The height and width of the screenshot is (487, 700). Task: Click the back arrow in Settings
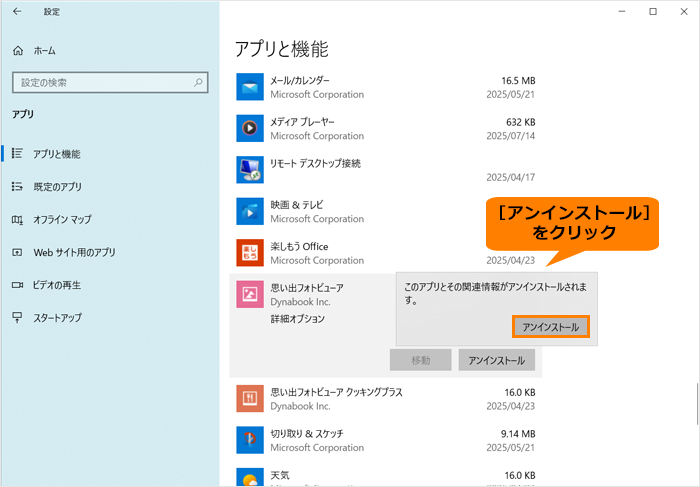17,12
